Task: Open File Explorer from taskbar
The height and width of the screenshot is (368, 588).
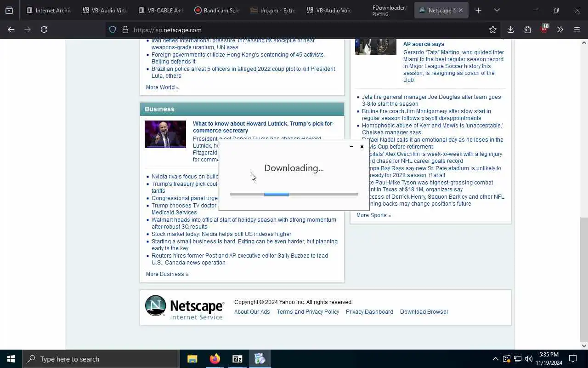Action: click(x=192, y=359)
